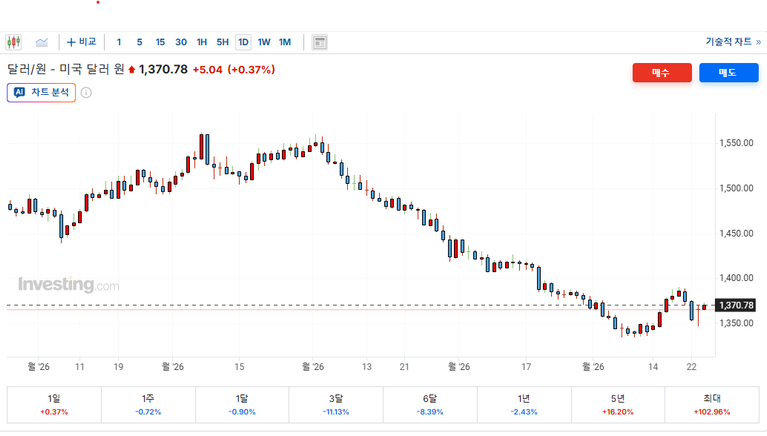
Task: Click the date label 22 on time axis
Action: tap(691, 367)
